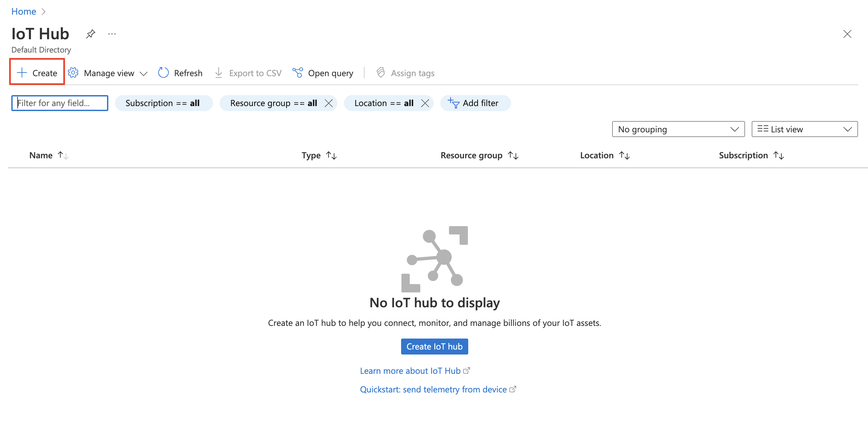Navigate to Home via breadcrumb
The height and width of the screenshot is (433, 868).
pos(23,11)
